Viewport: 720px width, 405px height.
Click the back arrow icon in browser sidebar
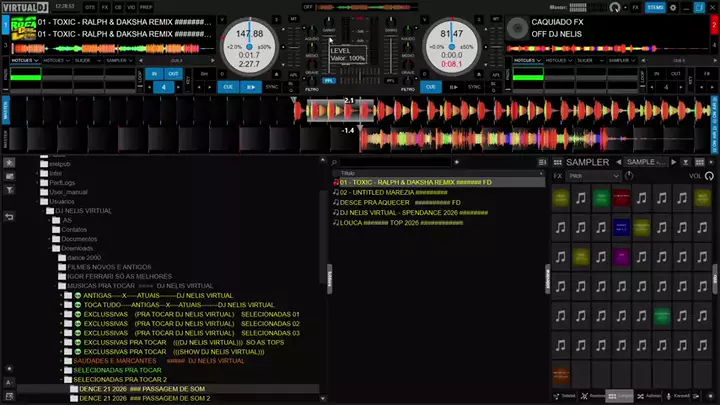click(x=9, y=216)
